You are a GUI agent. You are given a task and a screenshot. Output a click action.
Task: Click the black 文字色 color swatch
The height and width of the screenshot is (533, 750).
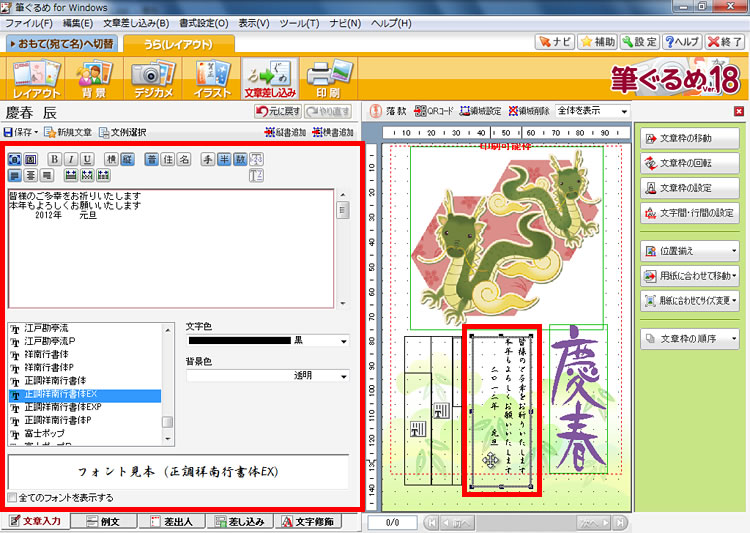pos(240,341)
